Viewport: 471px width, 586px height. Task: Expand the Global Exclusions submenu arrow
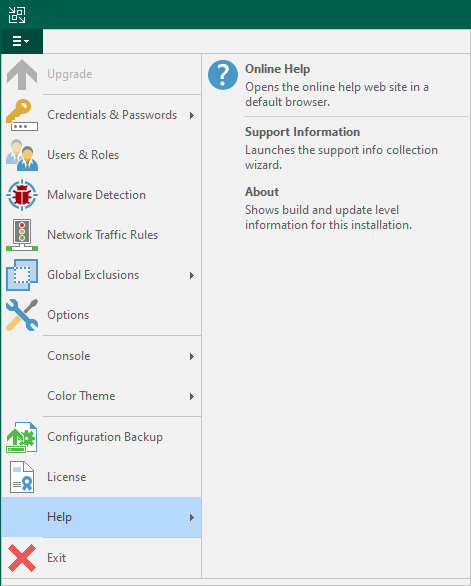pos(192,275)
